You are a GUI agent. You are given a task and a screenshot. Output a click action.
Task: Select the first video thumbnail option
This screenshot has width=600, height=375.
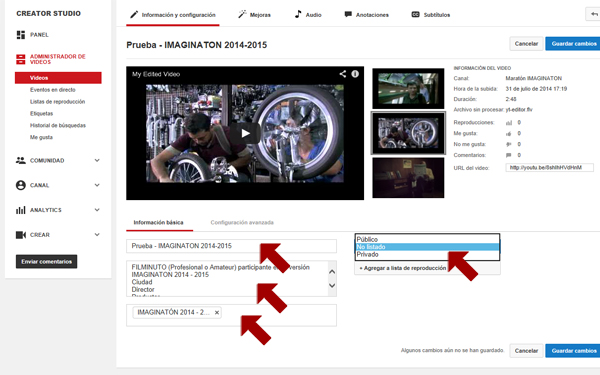tap(408, 88)
